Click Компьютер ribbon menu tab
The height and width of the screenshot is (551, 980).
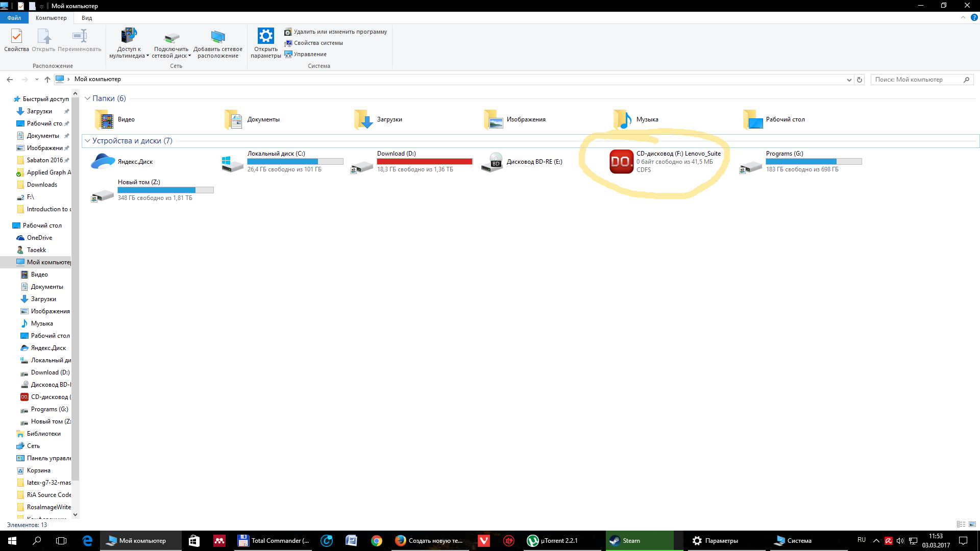51,18
